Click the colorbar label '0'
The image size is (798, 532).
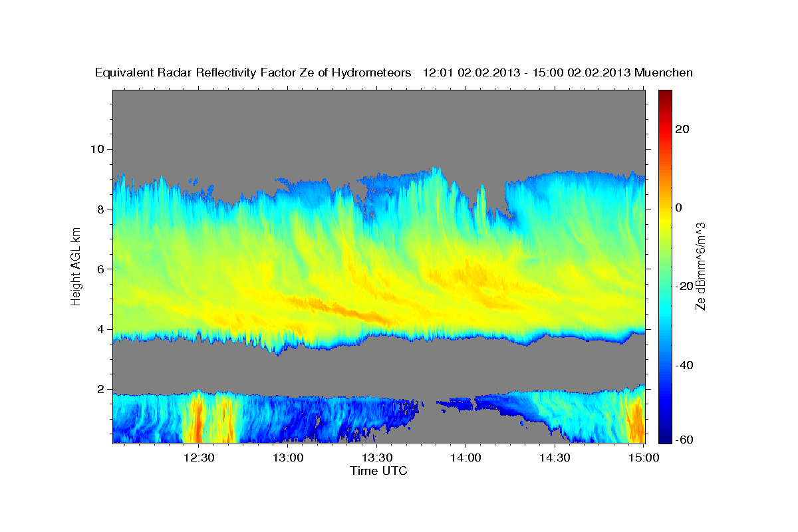[679, 207]
